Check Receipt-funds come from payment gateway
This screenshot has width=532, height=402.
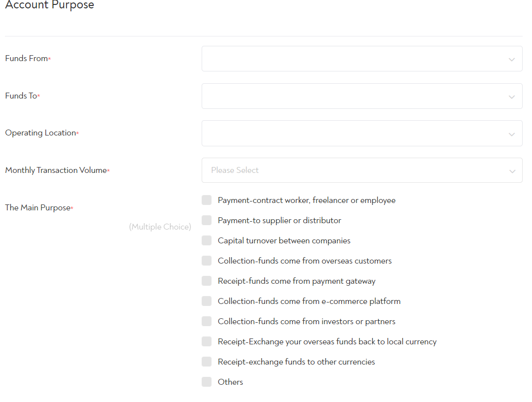207,281
